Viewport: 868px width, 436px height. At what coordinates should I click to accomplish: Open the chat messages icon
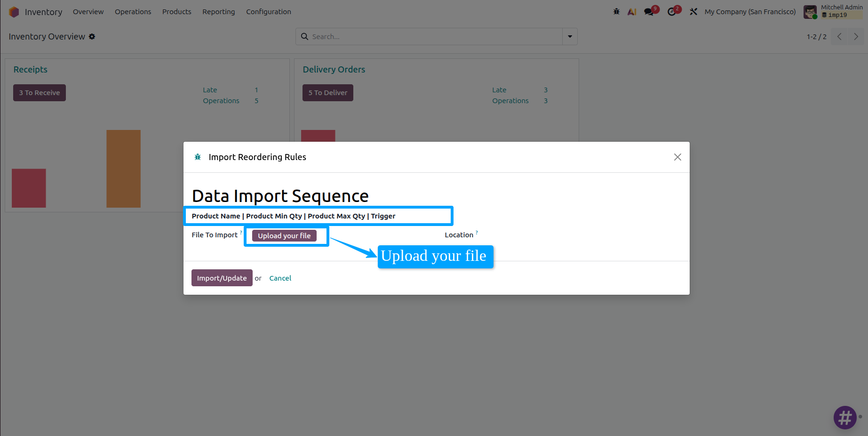pos(649,12)
